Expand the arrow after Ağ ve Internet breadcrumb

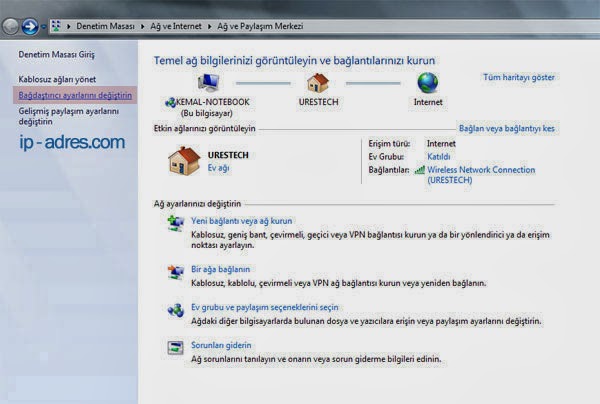coord(209,26)
